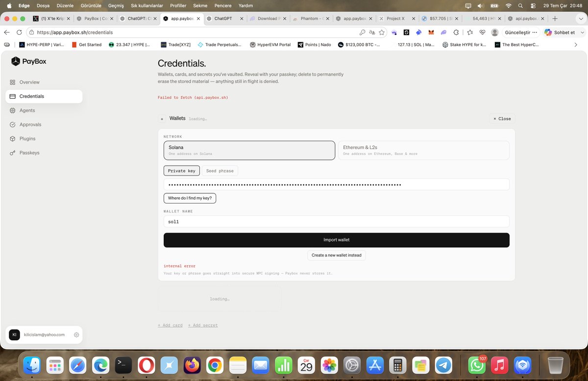Open browser essentials heart icon

click(x=482, y=32)
